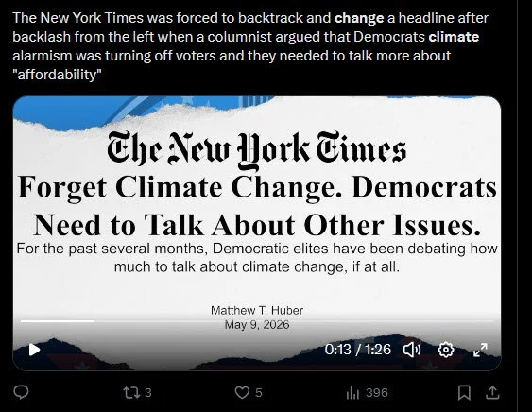Click the like count of 5
532x412 pixels.
[259, 393]
